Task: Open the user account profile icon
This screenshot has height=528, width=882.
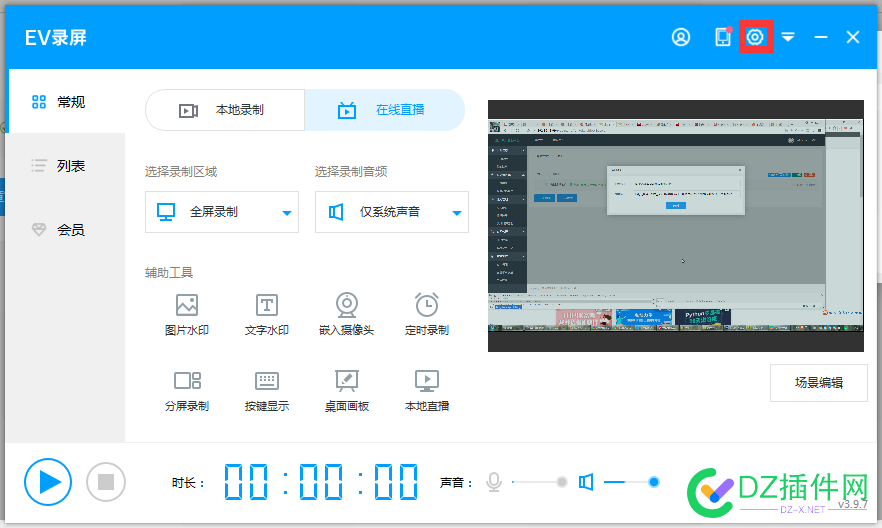Action: 681,37
